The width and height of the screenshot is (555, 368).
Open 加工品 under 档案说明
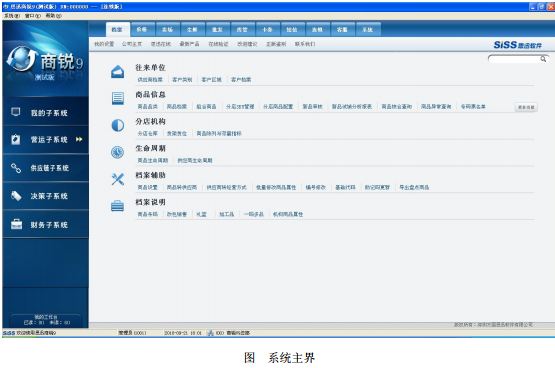[x=227, y=214]
